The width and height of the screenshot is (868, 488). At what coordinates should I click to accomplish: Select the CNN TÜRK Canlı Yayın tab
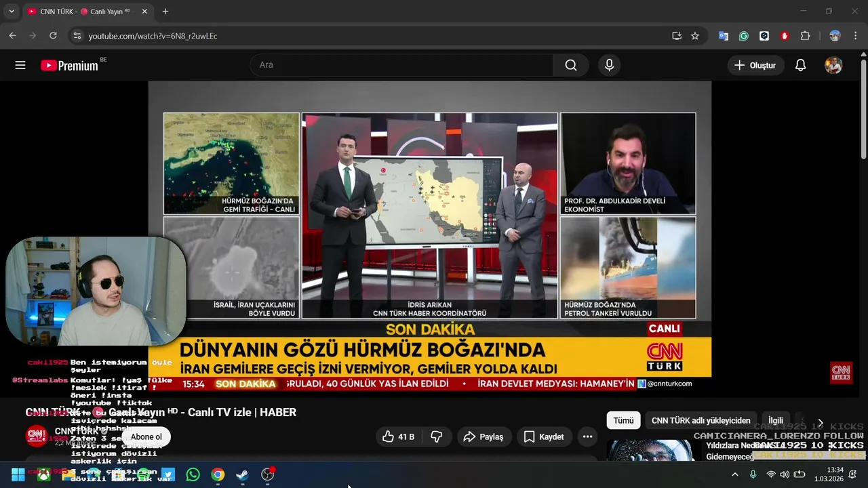point(87,12)
